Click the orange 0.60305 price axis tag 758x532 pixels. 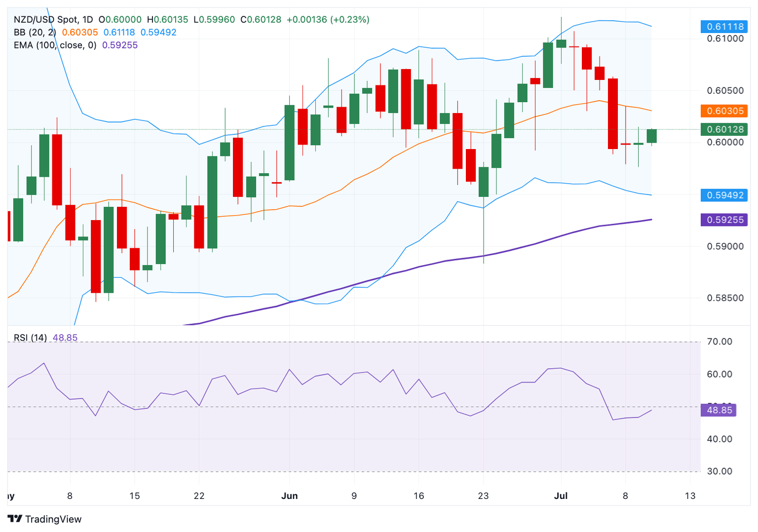coord(724,111)
